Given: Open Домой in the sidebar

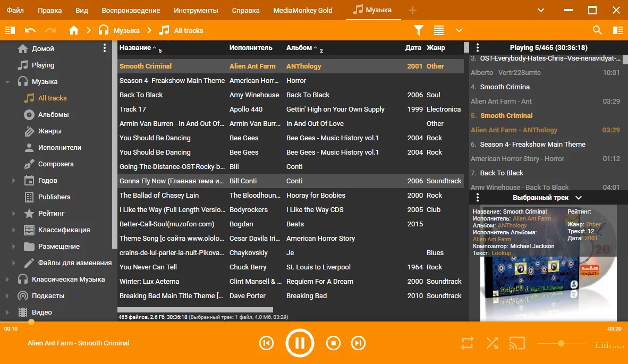Looking at the screenshot, I should (43, 48).
